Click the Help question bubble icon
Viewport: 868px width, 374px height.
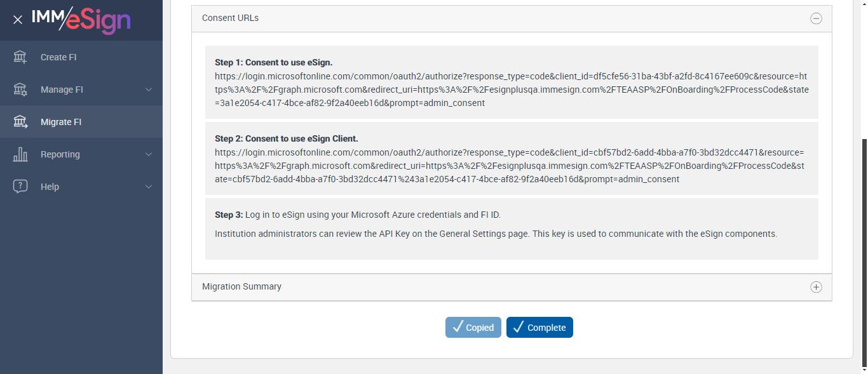tap(20, 187)
